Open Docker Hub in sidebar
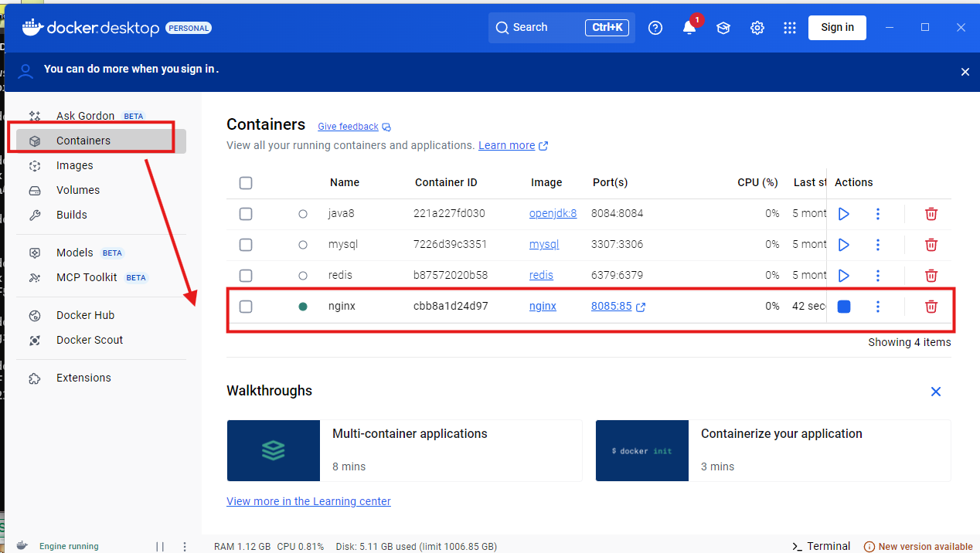Viewport: 980px width, 553px height. pyautogui.click(x=101, y=315)
